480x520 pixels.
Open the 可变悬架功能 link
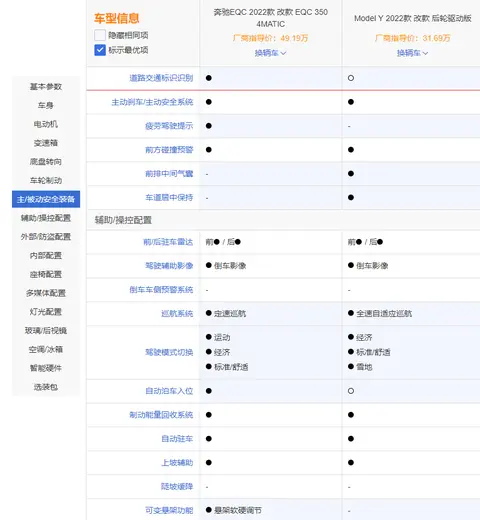[169, 510]
